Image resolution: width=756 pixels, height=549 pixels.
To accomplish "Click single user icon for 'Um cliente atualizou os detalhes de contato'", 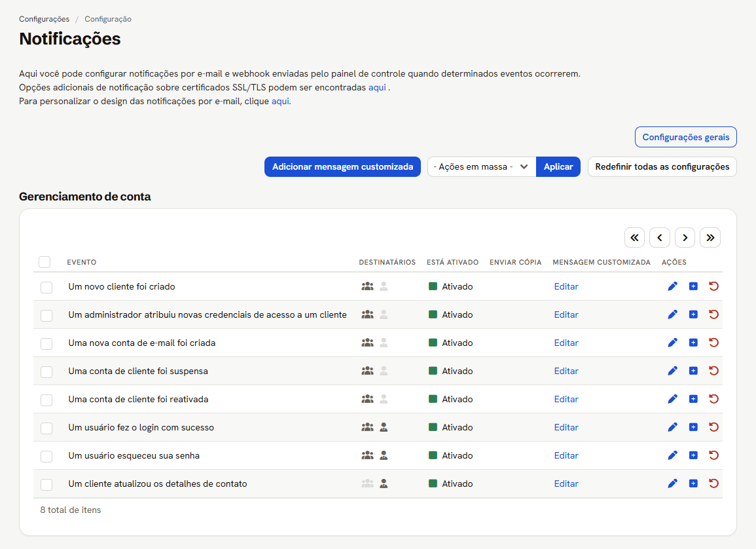I will tap(384, 484).
